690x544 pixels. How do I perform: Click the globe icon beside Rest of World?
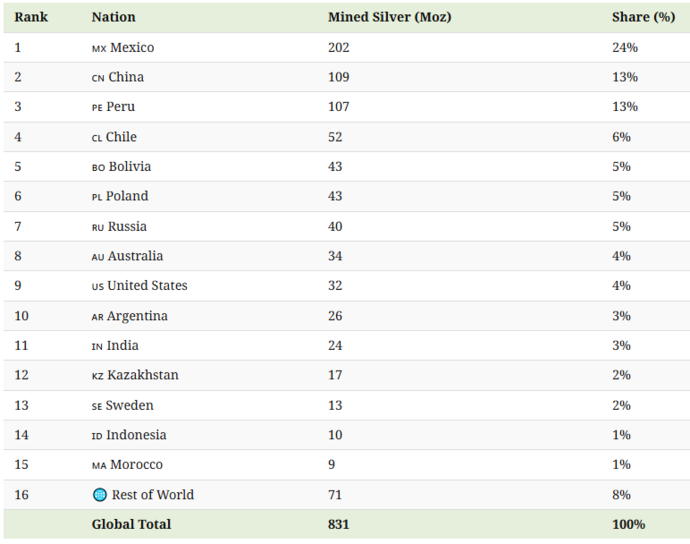pos(100,495)
